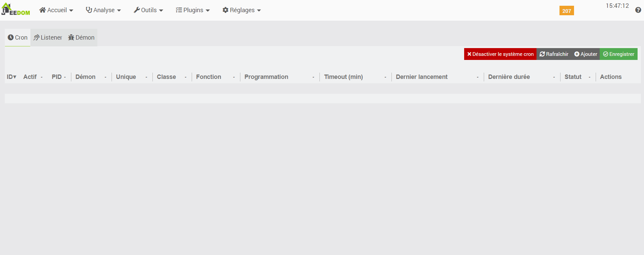
Task: Sort by Dernier lancement column
Action: [422, 77]
